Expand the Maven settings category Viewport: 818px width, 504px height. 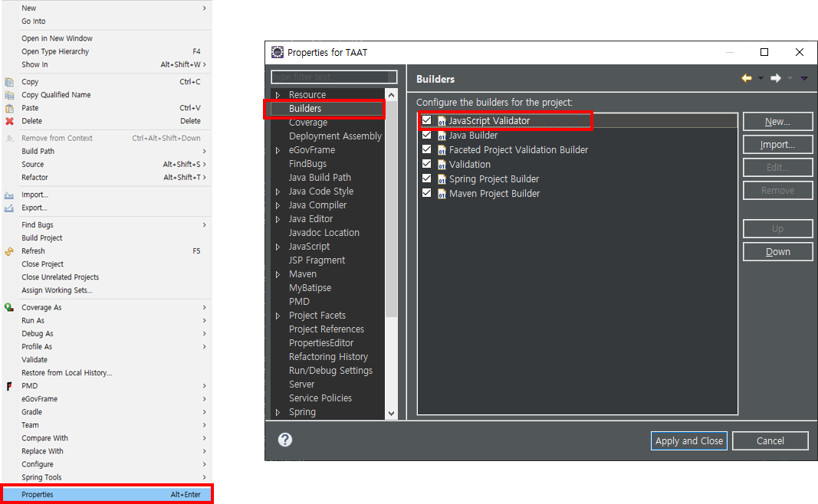tap(278, 273)
